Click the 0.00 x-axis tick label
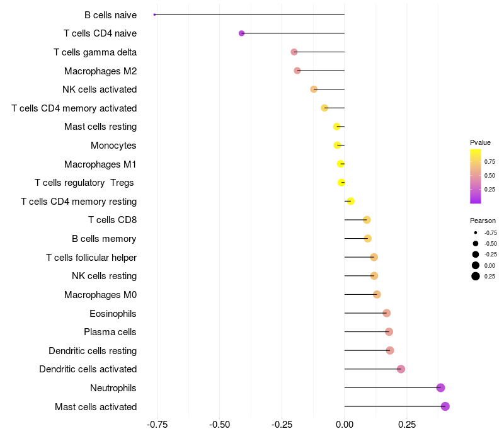The image size is (504, 441). (345, 424)
